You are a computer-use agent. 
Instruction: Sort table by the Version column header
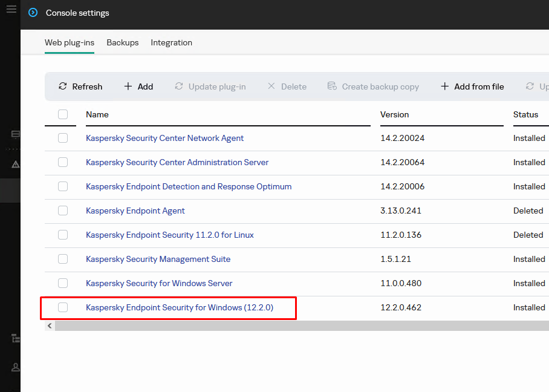point(394,114)
